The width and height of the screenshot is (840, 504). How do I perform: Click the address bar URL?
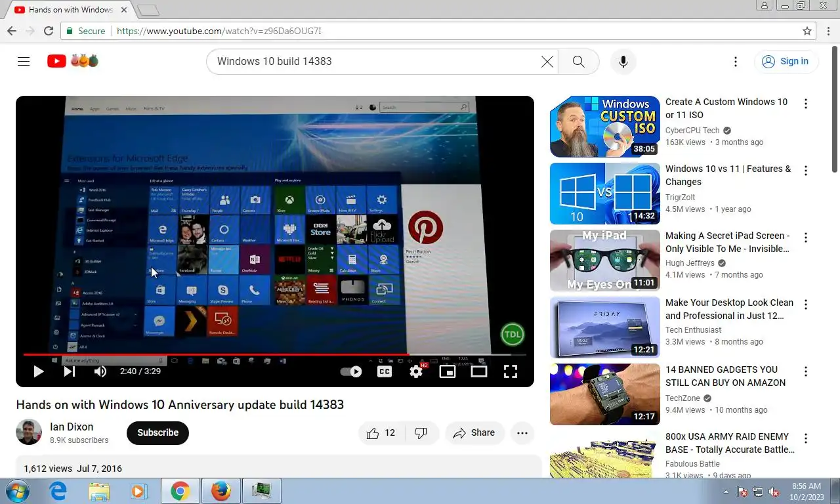tap(219, 31)
